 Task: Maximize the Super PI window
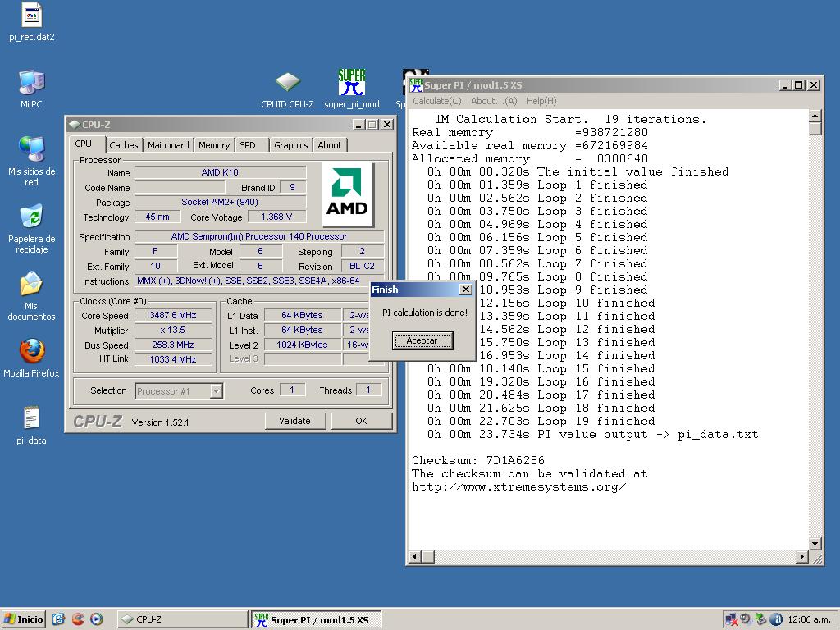799,84
